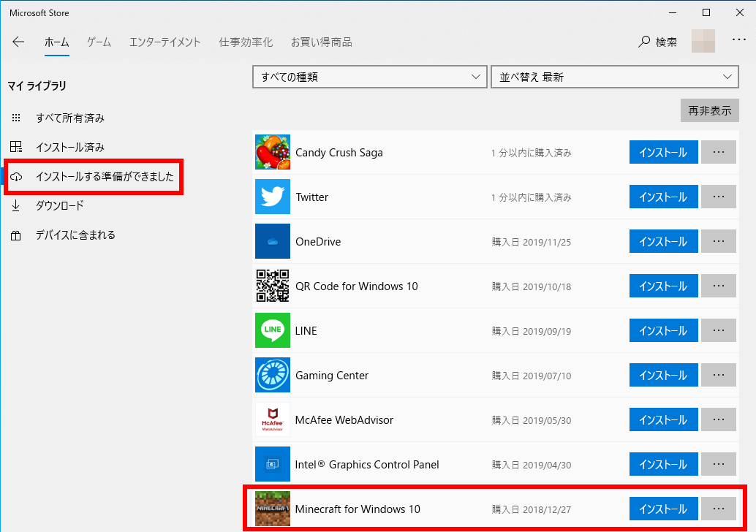This screenshot has height=532, width=756.
Task: Open the LINE app icon
Action: click(x=273, y=330)
